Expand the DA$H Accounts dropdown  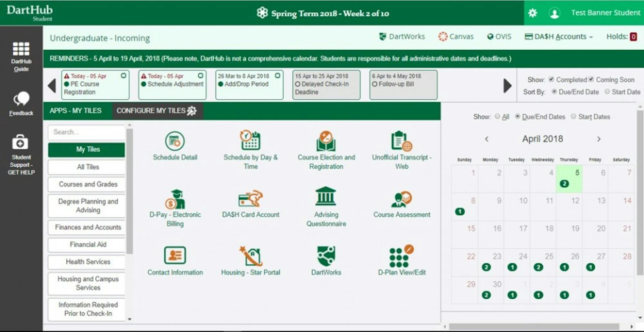tap(559, 37)
